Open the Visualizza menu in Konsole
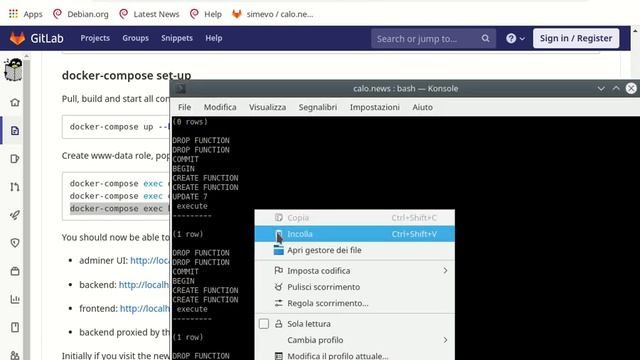Viewport: 640px width, 360px height. click(267, 107)
